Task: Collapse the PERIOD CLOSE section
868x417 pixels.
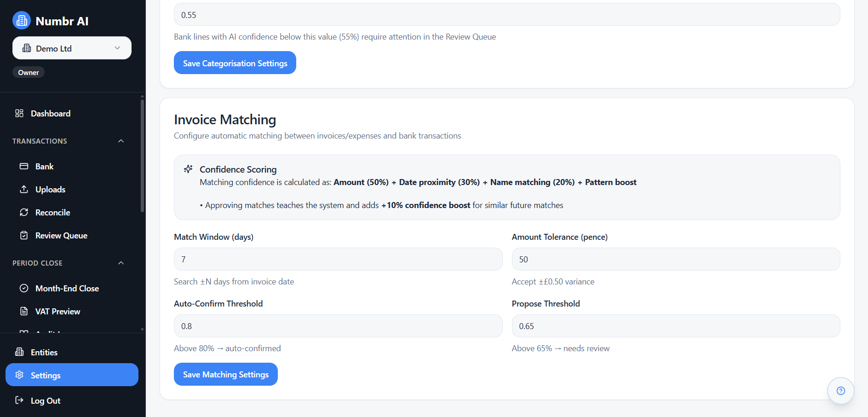Action: pos(121,263)
